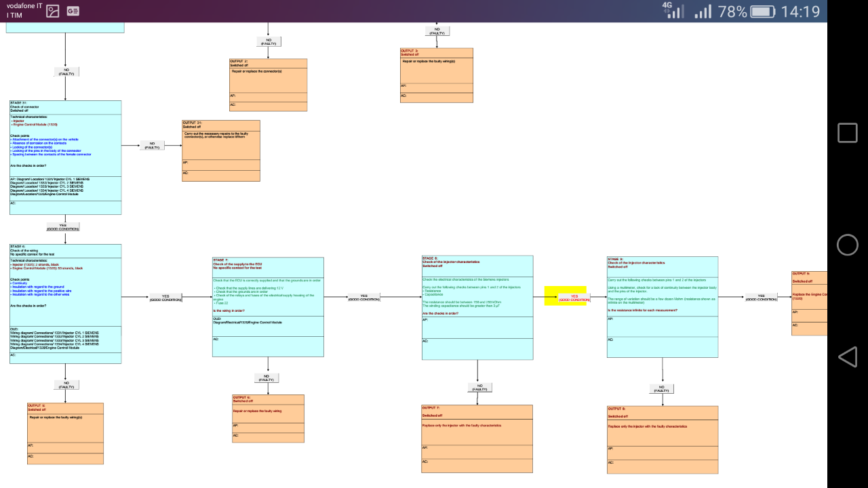Viewport: 868px width, 488px height.
Task: Select the STAGE 6 Check of the wiring box
Action: tap(65, 304)
